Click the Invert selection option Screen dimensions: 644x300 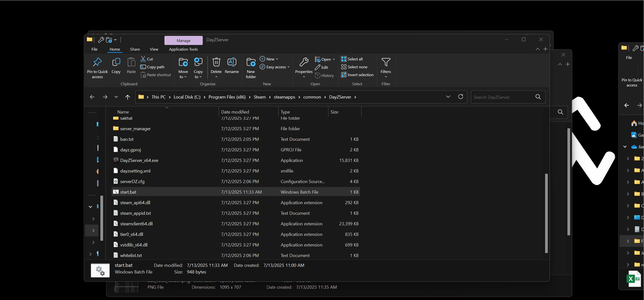tap(357, 75)
